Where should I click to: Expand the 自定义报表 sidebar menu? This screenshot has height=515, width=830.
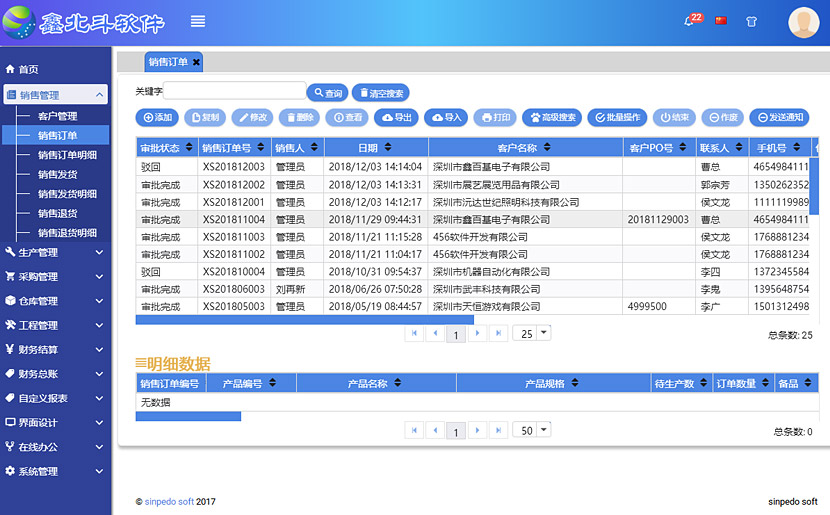click(x=56, y=399)
